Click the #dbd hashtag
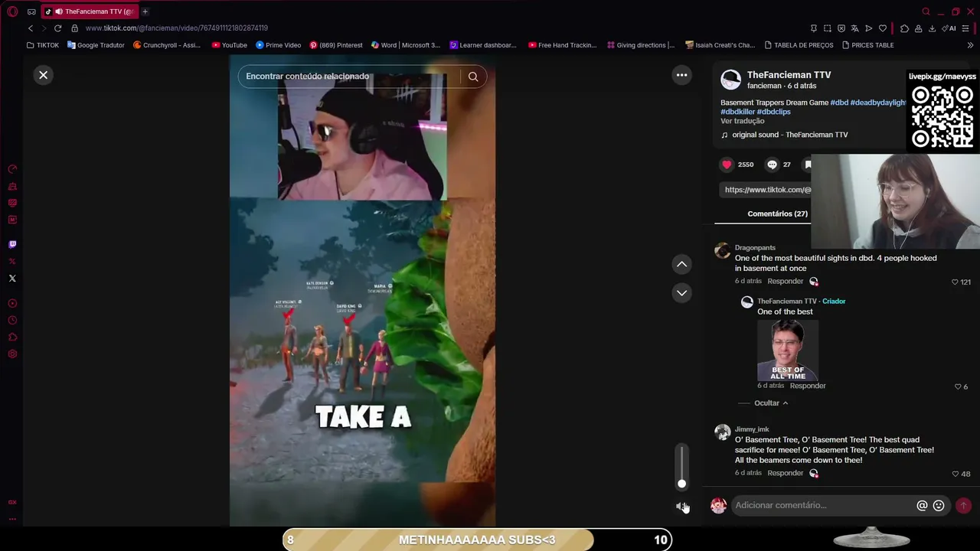The width and height of the screenshot is (980, 551). point(839,103)
